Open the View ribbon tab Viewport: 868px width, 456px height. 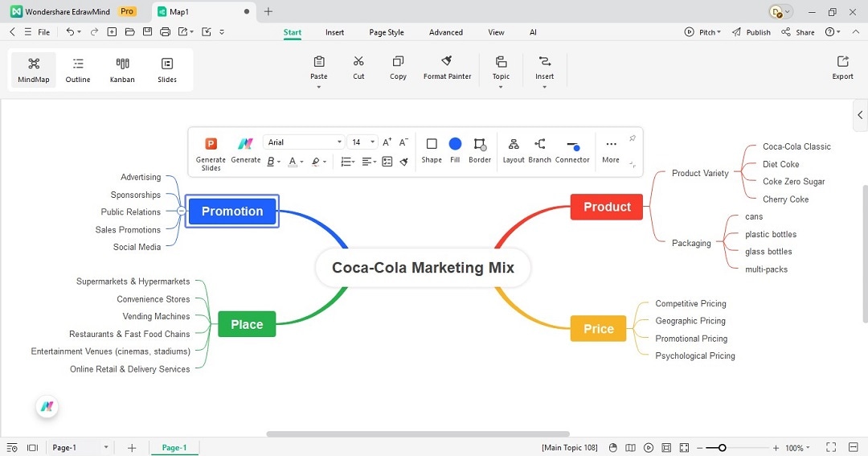496,32
